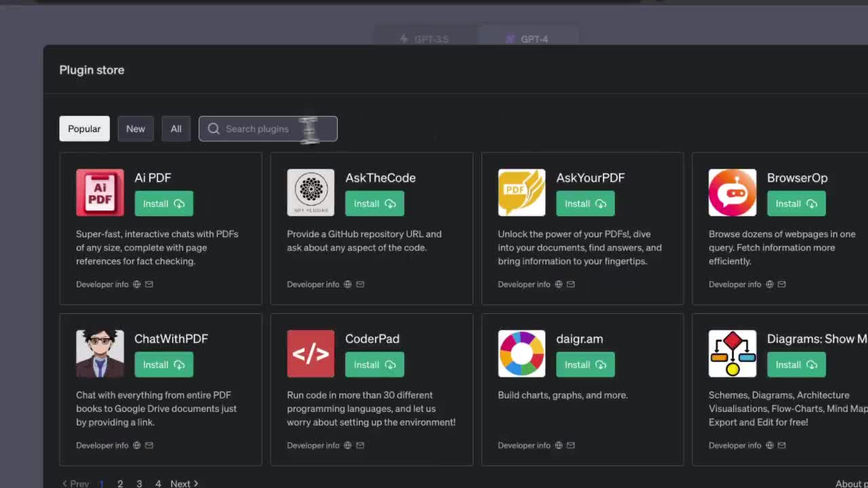868x488 pixels.
Task: Install the AskTheCode plugin
Action: tap(374, 203)
